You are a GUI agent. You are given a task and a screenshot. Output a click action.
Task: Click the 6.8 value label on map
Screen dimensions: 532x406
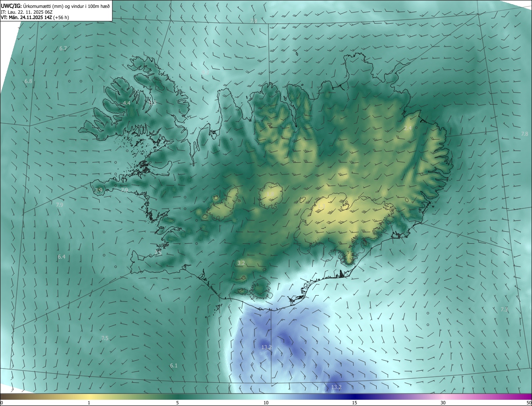click(x=28, y=81)
